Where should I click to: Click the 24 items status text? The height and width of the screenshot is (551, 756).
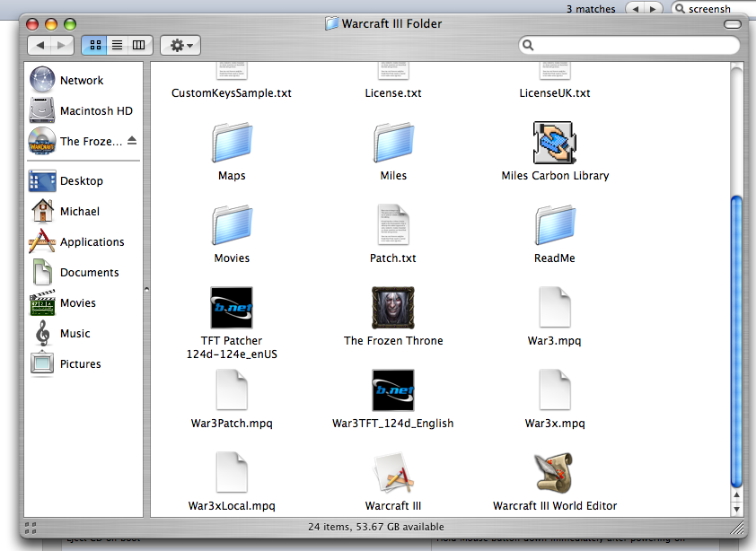click(x=376, y=527)
